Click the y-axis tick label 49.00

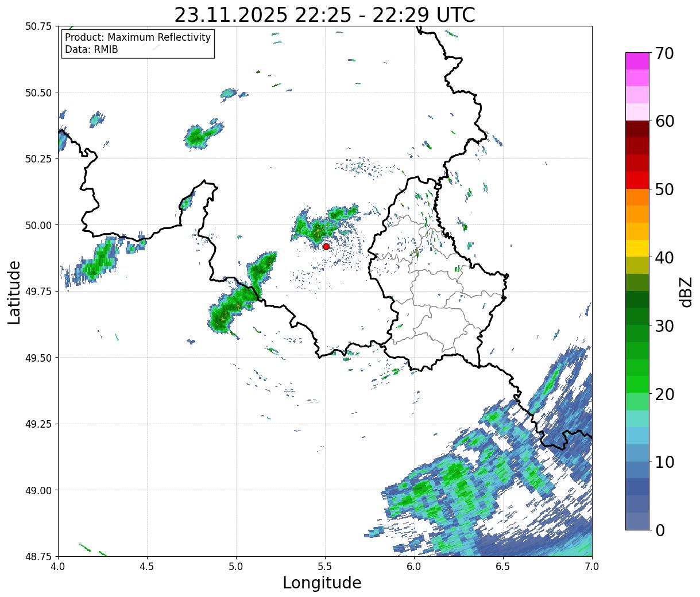point(38,490)
